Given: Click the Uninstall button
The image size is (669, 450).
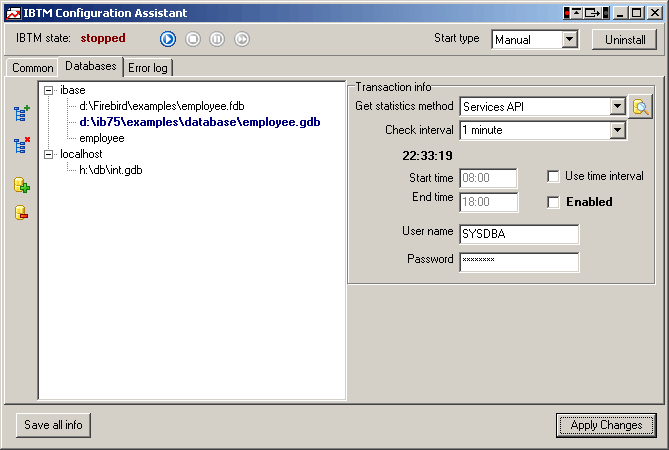Looking at the screenshot, I should tap(625, 40).
